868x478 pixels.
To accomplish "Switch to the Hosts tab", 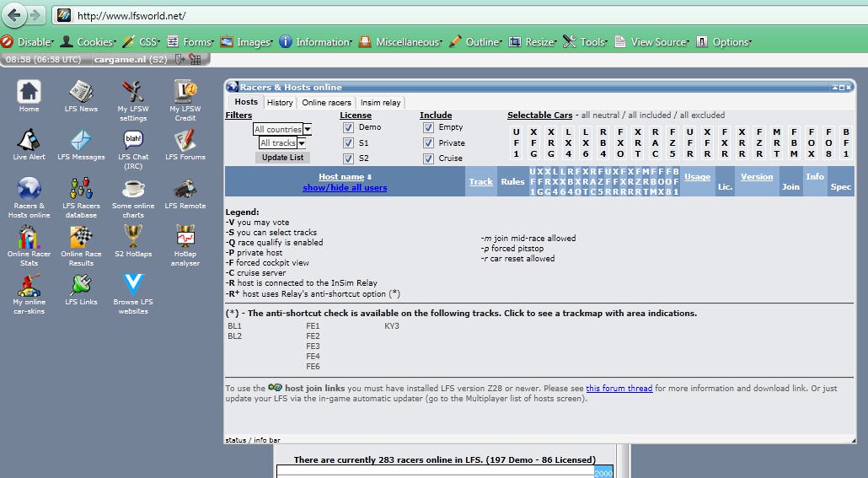I will click(246, 102).
